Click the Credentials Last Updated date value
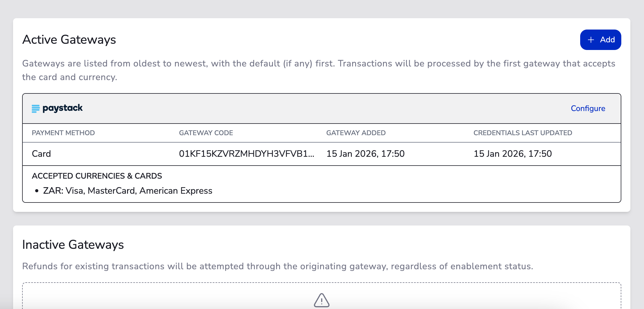 513,154
